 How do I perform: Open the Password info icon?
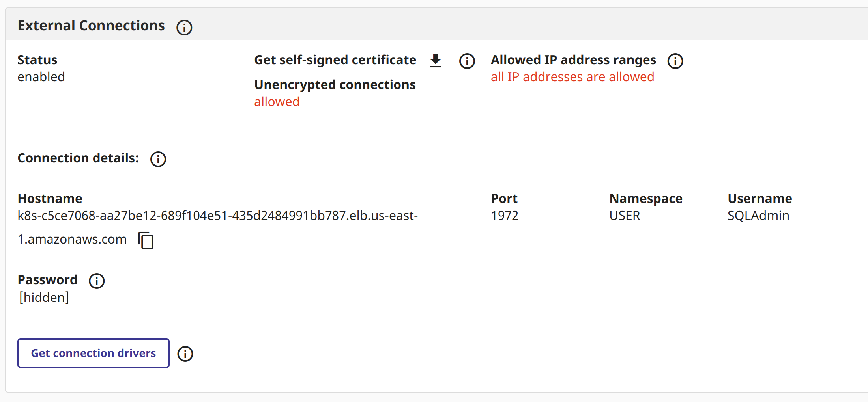pyautogui.click(x=97, y=281)
